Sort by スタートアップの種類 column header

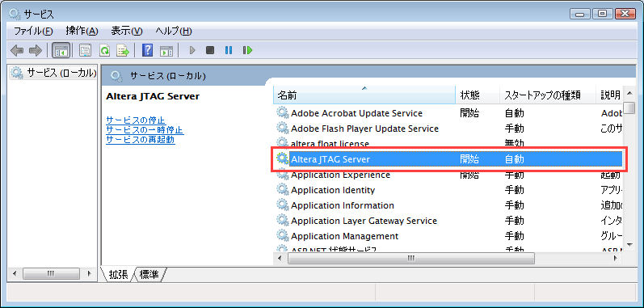[x=548, y=95]
